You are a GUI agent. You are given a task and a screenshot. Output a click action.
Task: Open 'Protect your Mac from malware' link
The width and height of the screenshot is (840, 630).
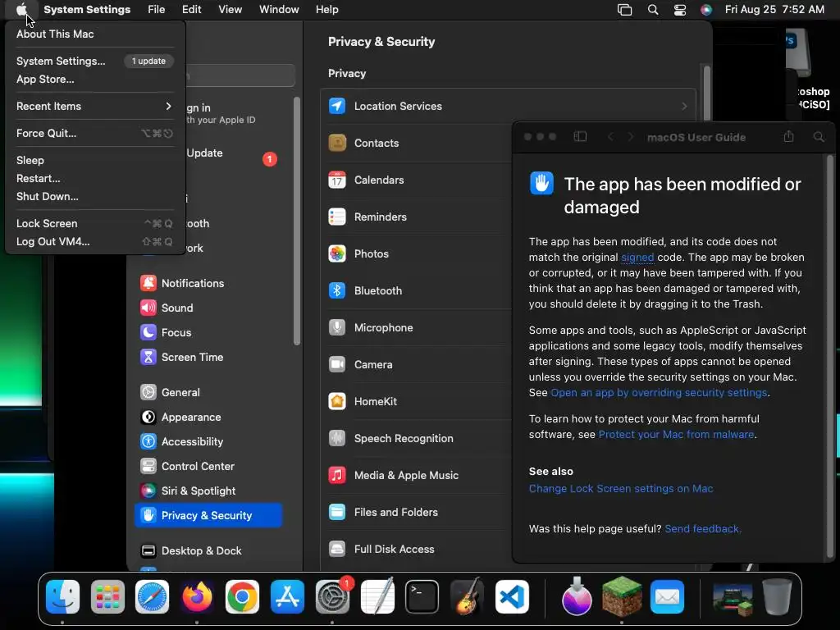coord(676,435)
